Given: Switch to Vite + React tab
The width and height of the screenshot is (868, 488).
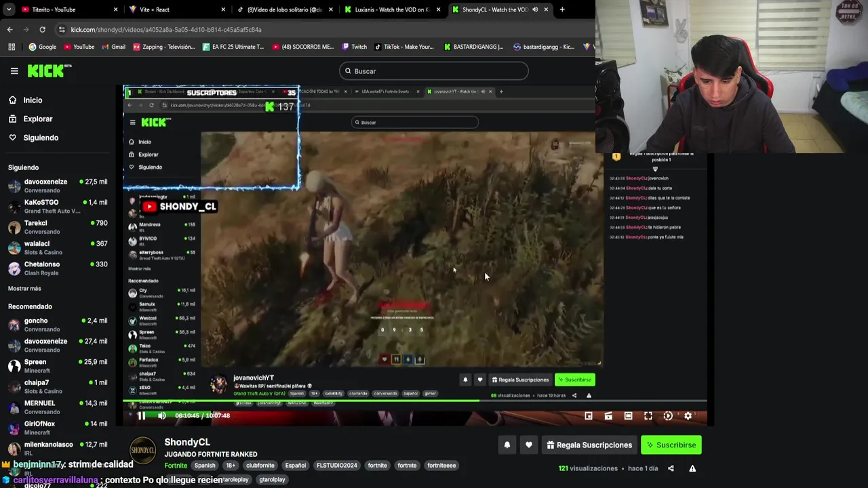Looking at the screenshot, I should (176, 9).
